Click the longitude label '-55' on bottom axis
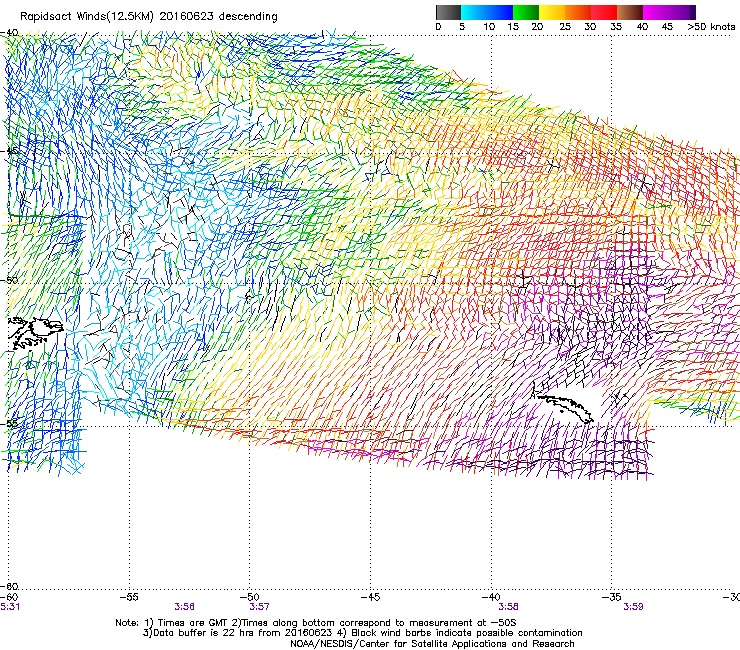This screenshot has height=650, width=740. [x=129, y=597]
